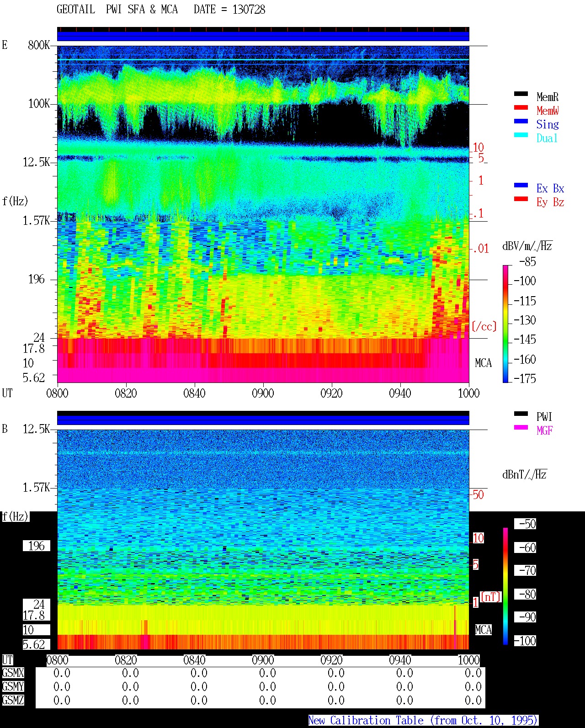Click the red '[/cc]' density unit label
Image resolution: width=585 pixels, height=728 pixels.
[484, 327]
